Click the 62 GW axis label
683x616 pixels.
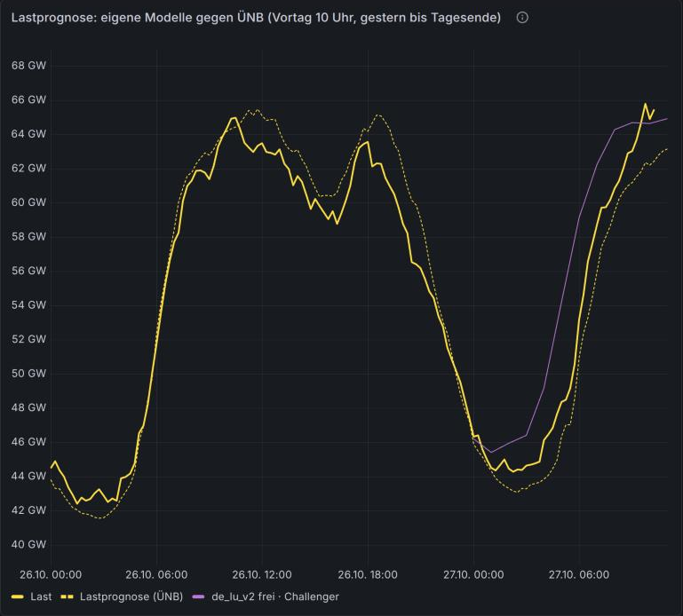point(28,168)
